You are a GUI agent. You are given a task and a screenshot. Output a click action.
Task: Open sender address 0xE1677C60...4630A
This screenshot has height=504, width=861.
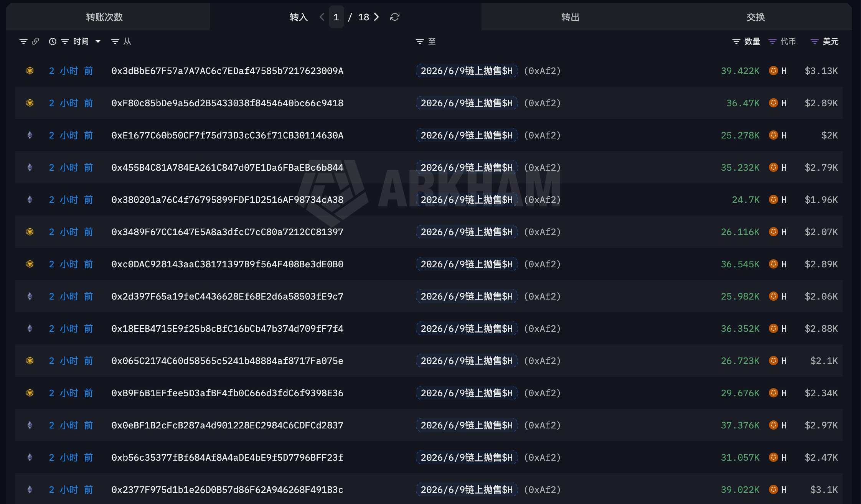click(227, 135)
